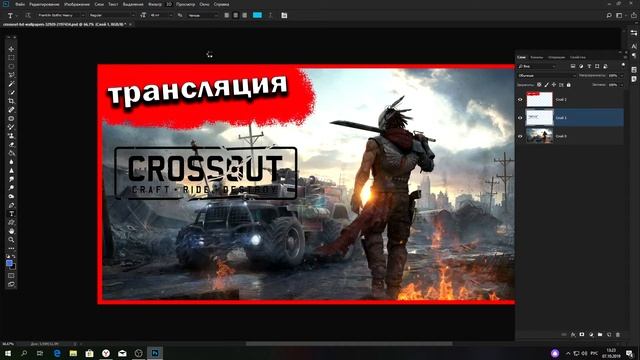The height and width of the screenshot is (360, 640).
Task: Open the font family dropdown
Action: [61, 15]
